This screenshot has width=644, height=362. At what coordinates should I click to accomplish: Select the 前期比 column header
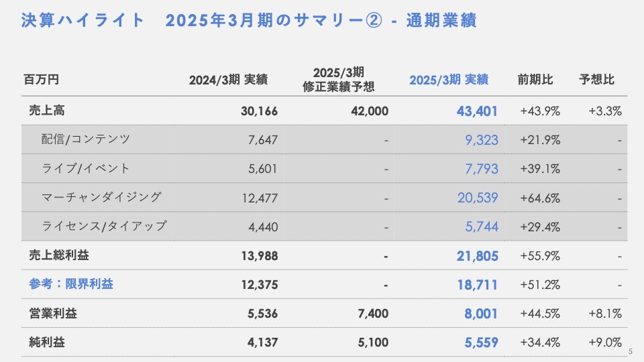[535, 80]
